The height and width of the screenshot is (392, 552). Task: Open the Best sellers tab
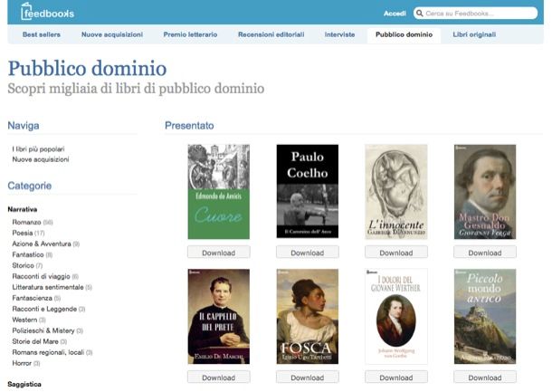tap(42, 34)
